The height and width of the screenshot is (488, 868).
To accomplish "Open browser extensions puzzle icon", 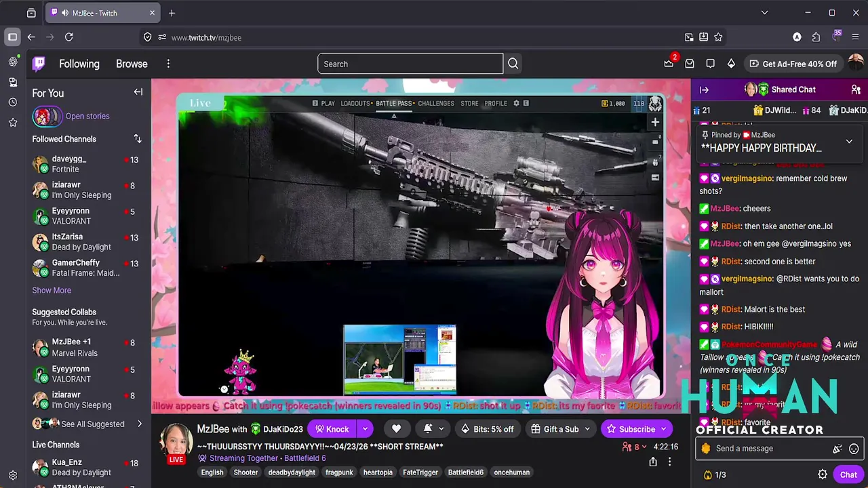I will click(816, 37).
